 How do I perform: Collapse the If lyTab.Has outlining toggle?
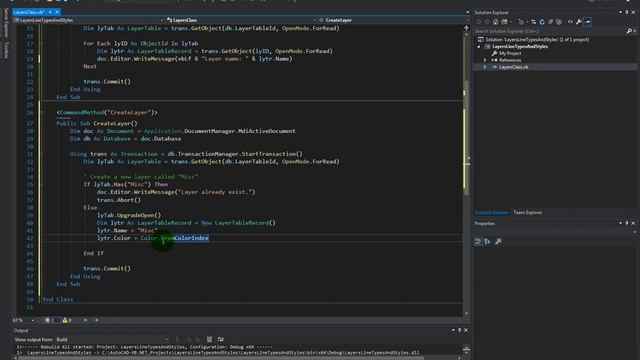coord(41,184)
